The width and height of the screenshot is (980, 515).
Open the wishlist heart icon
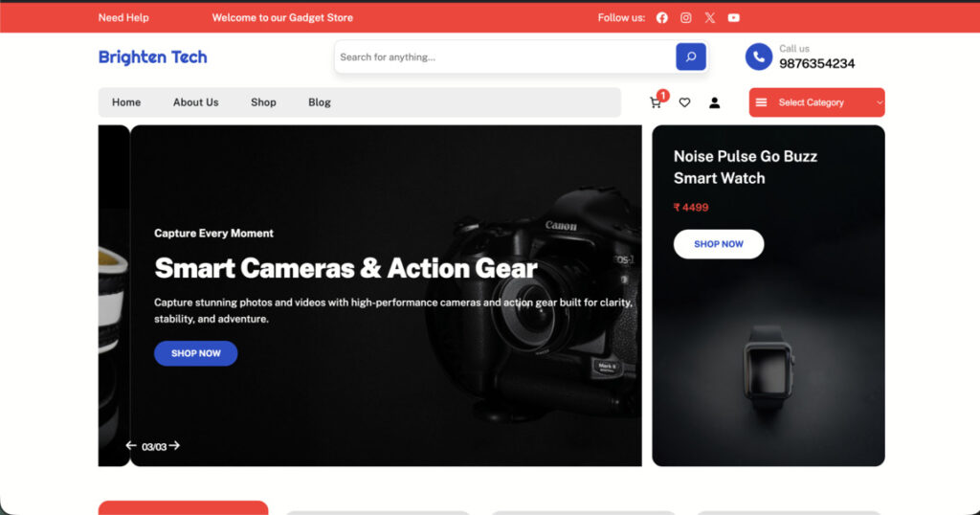coord(684,102)
